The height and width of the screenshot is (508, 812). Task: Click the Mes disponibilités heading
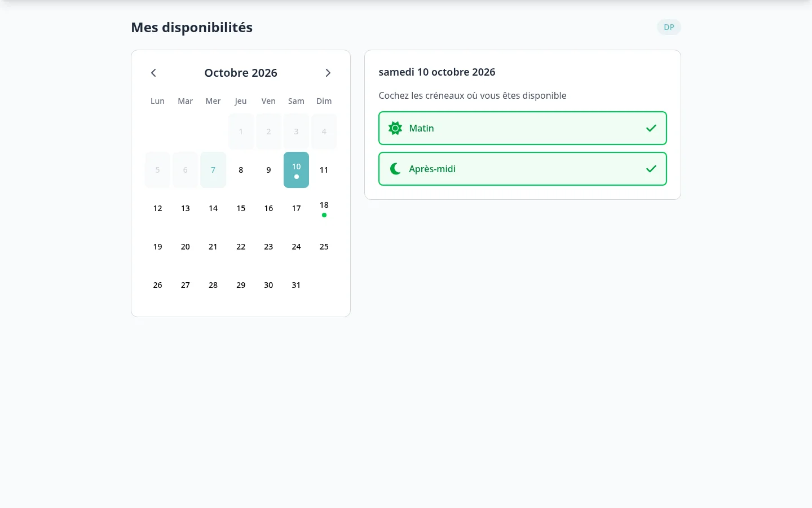click(192, 28)
